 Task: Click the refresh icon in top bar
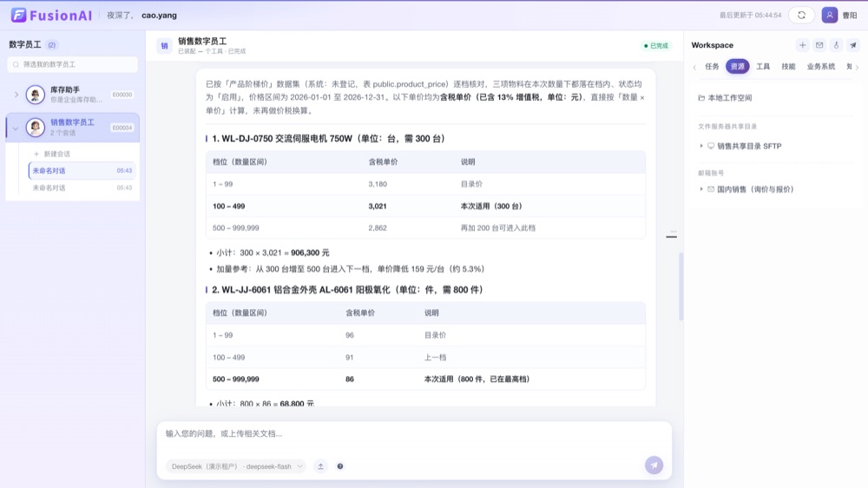pyautogui.click(x=801, y=15)
